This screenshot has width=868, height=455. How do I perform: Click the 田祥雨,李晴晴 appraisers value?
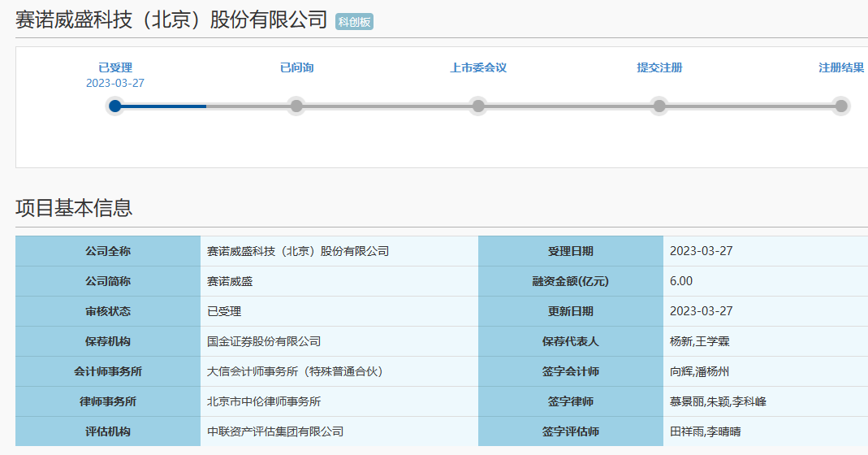[706, 431]
